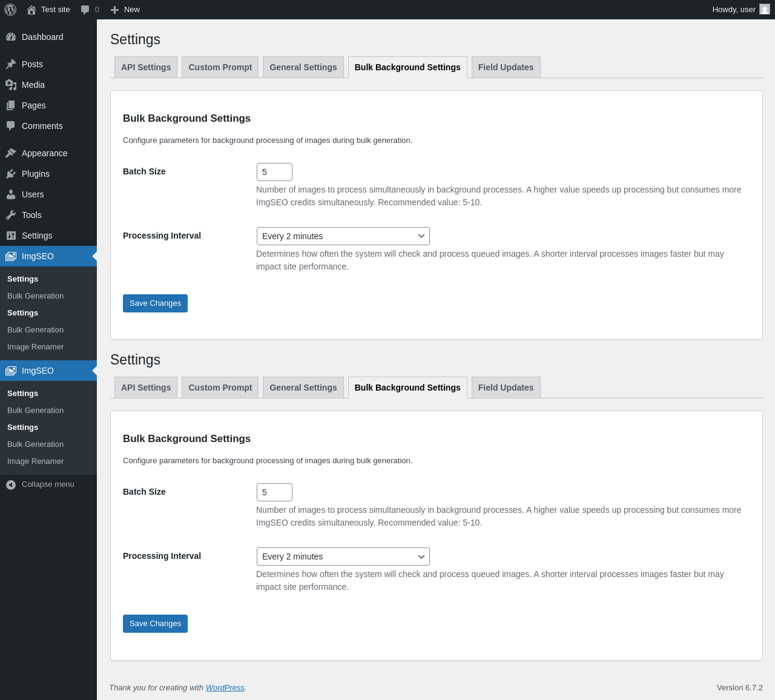The height and width of the screenshot is (700, 775).
Task: Open the lower Processing Interval dropdown
Action: coord(343,556)
